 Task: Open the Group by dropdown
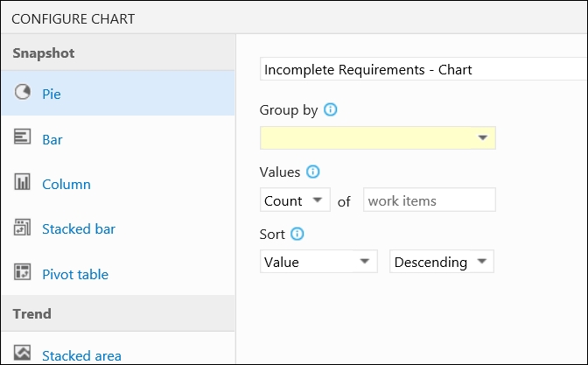pos(378,137)
